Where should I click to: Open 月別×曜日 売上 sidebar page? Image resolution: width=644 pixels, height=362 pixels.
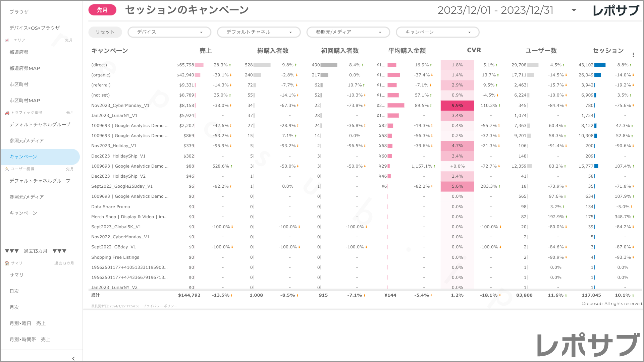point(28,323)
